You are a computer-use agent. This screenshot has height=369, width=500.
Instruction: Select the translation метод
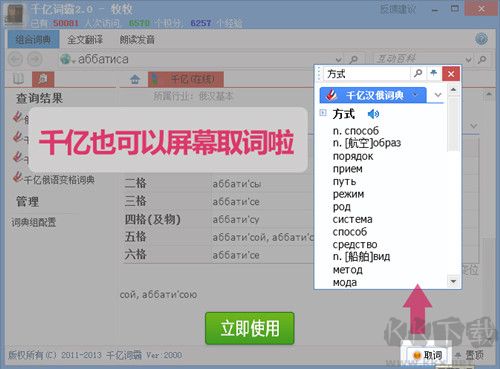point(347,270)
